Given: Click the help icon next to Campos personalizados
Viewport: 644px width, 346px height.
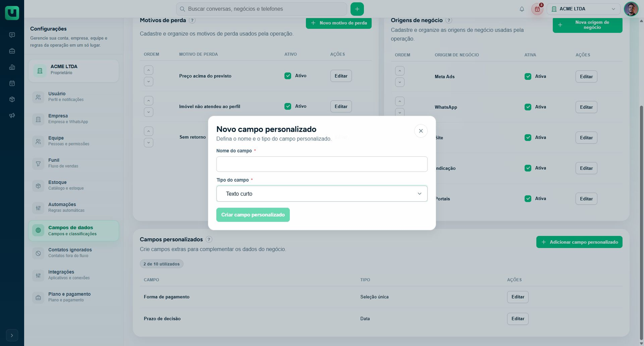Looking at the screenshot, I should (209, 239).
